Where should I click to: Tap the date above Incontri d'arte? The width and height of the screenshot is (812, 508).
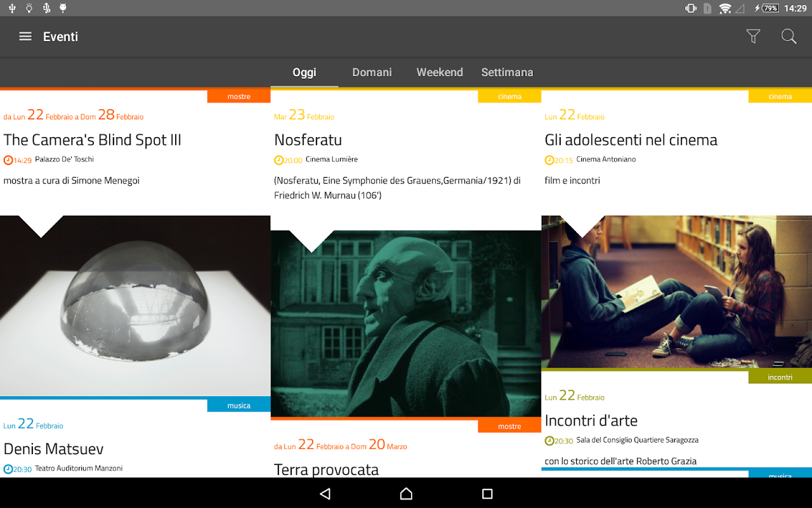tap(575, 396)
